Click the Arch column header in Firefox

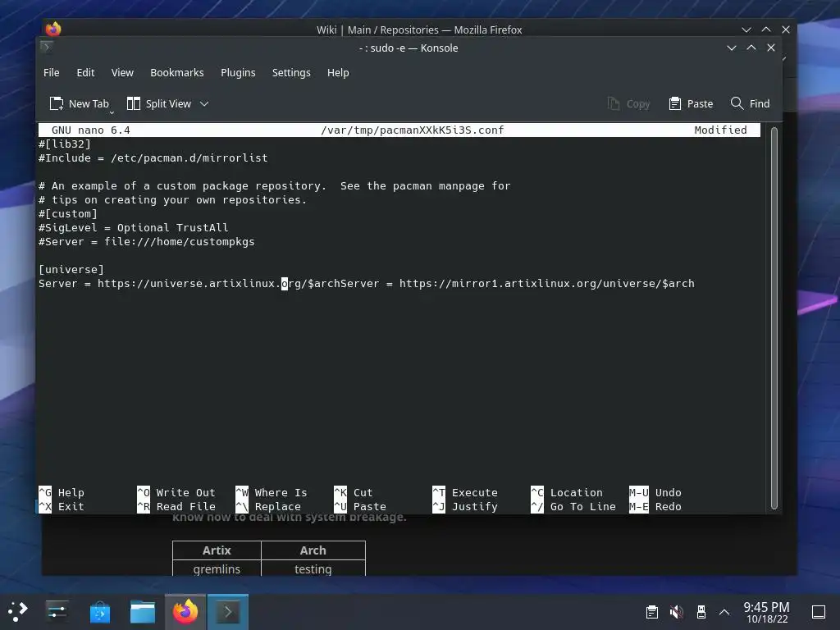(313, 550)
